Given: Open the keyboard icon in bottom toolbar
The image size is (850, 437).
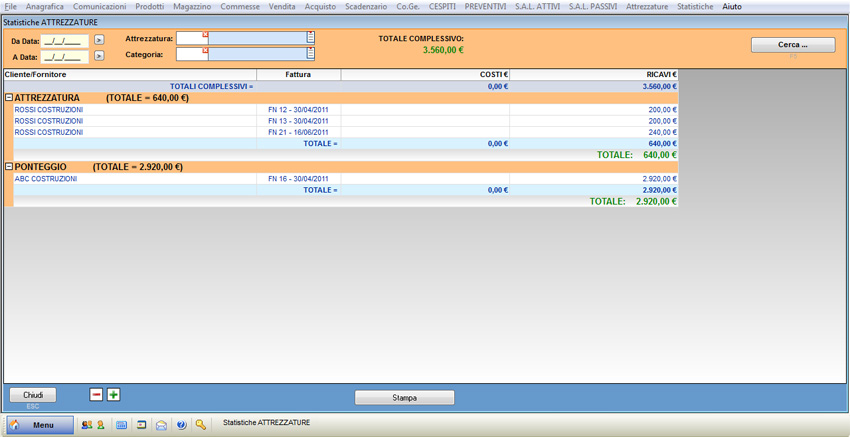Looking at the screenshot, I should (122, 425).
